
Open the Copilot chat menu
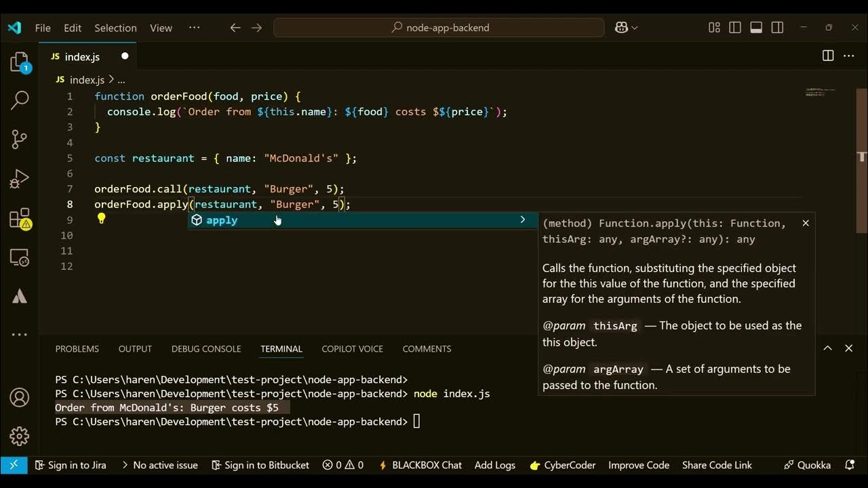point(626,28)
